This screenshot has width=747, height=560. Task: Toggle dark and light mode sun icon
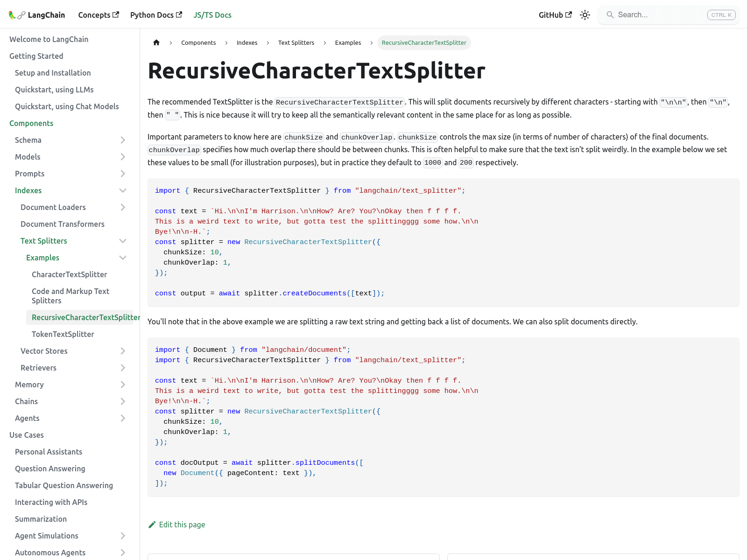[585, 15]
